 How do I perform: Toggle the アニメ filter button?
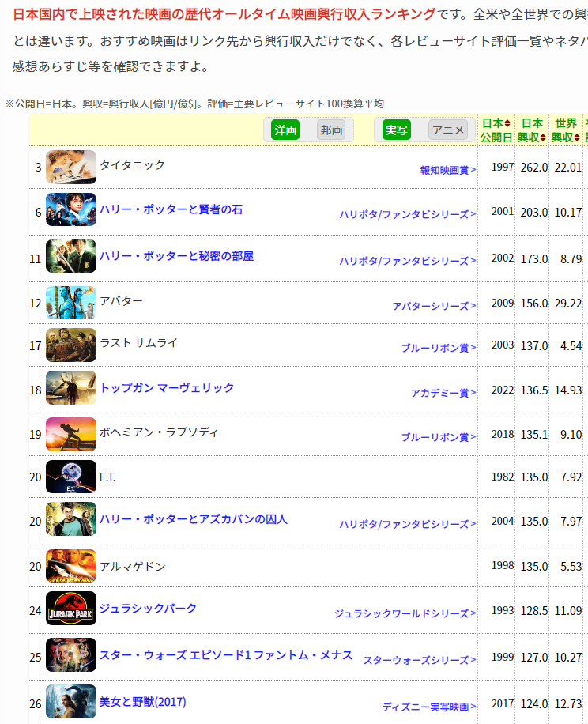tap(447, 130)
